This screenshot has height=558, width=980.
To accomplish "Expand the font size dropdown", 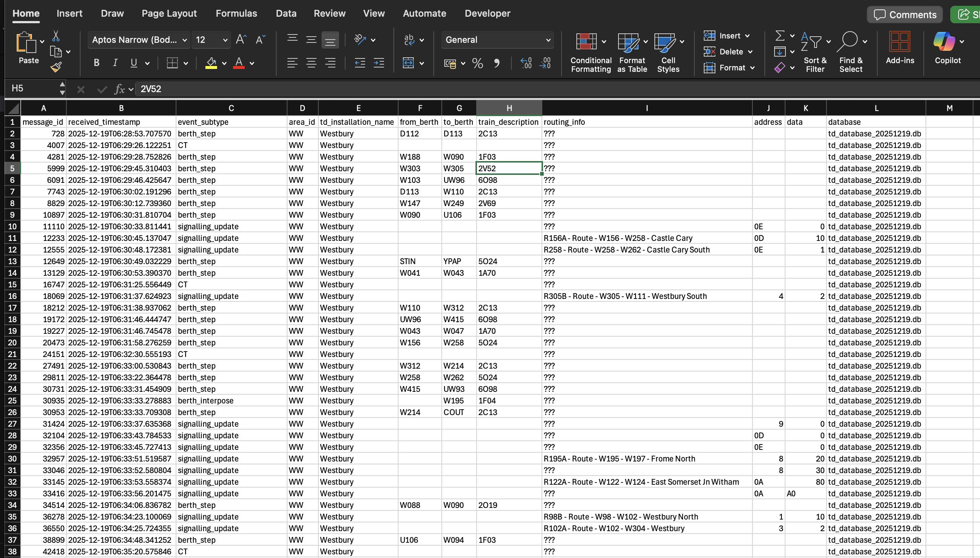I will [x=225, y=40].
